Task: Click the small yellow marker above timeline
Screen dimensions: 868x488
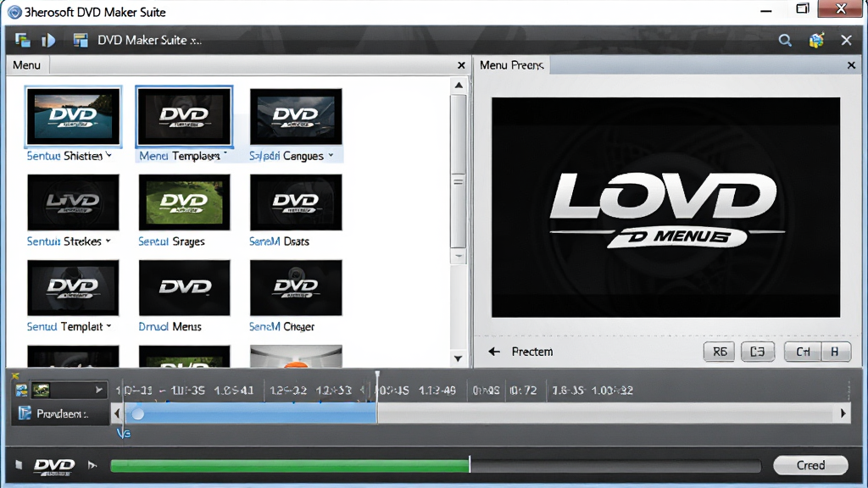Action: coord(15,375)
